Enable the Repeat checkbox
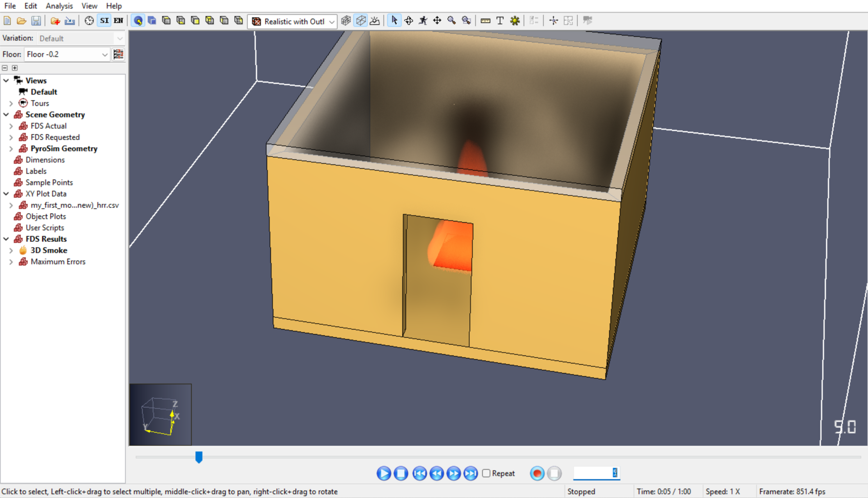Viewport: 868px width, 498px height. coord(486,473)
